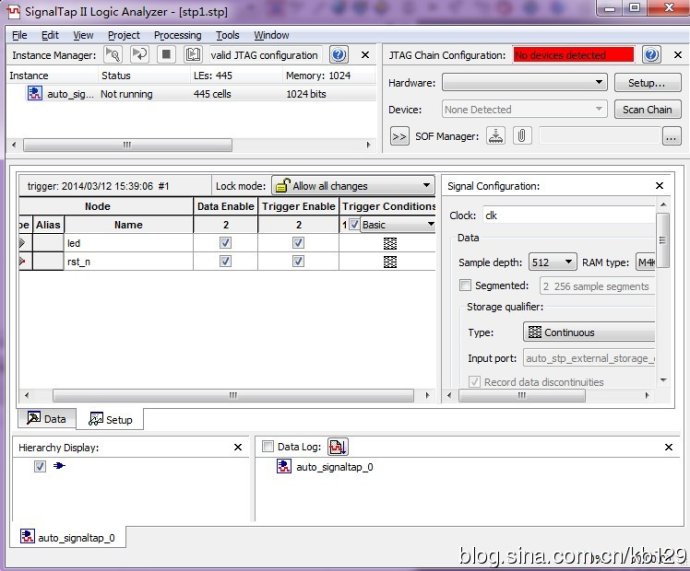Screen dimensions: 690x571
Task: Toggle Trigger Enable checkbox for rst_n
Action: point(298,261)
